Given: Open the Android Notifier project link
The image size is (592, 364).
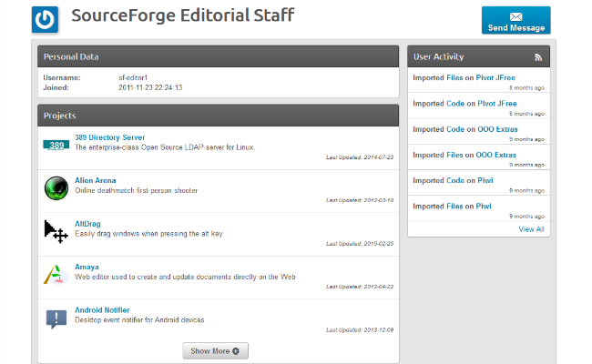Looking at the screenshot, I should pos(102,310).
